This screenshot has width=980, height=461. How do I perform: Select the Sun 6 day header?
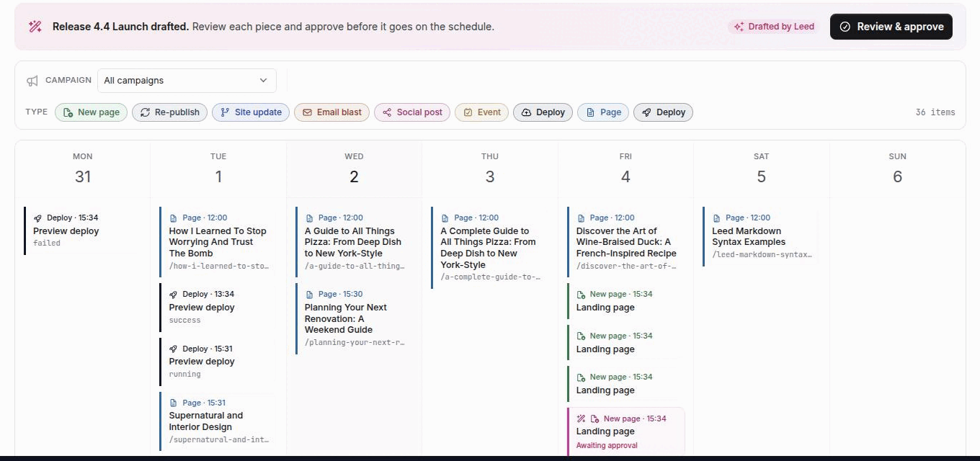[x=897, y=169]
